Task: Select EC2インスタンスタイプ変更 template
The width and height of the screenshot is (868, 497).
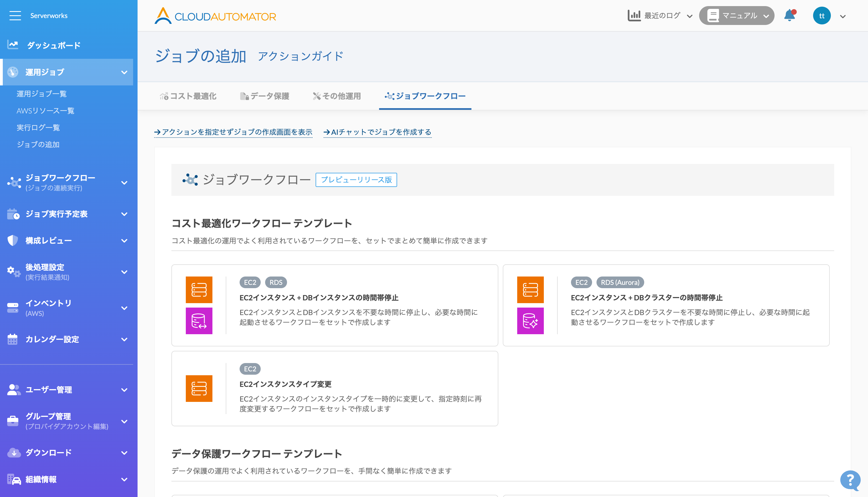Action: coord(334,389)
